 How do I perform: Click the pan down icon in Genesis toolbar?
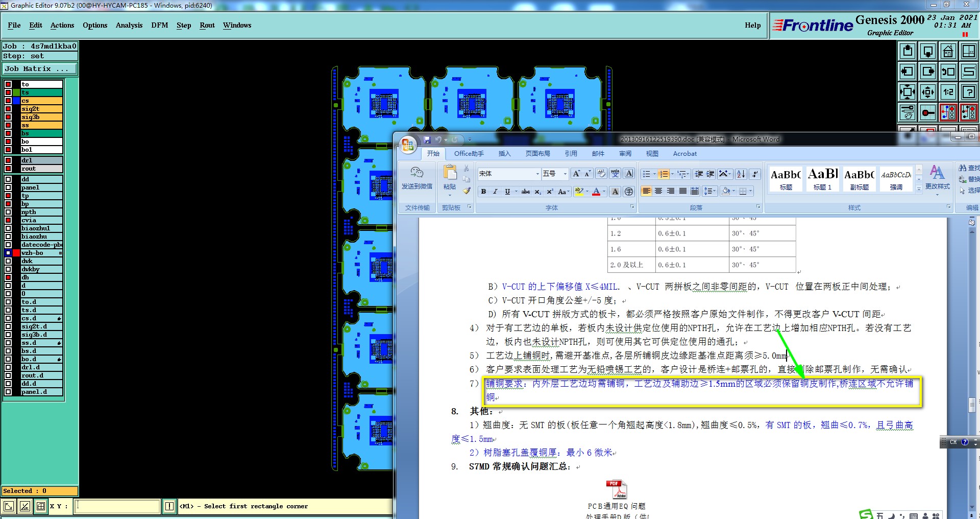[928, 51]
